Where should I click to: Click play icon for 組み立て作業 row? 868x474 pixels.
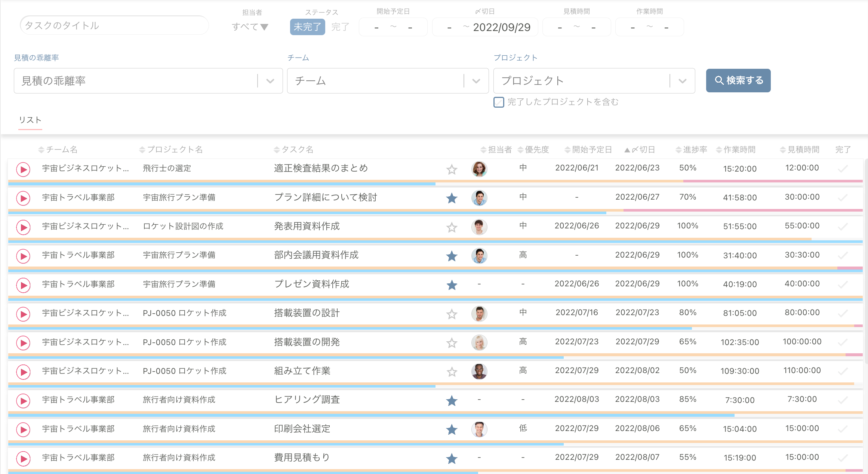23,372
